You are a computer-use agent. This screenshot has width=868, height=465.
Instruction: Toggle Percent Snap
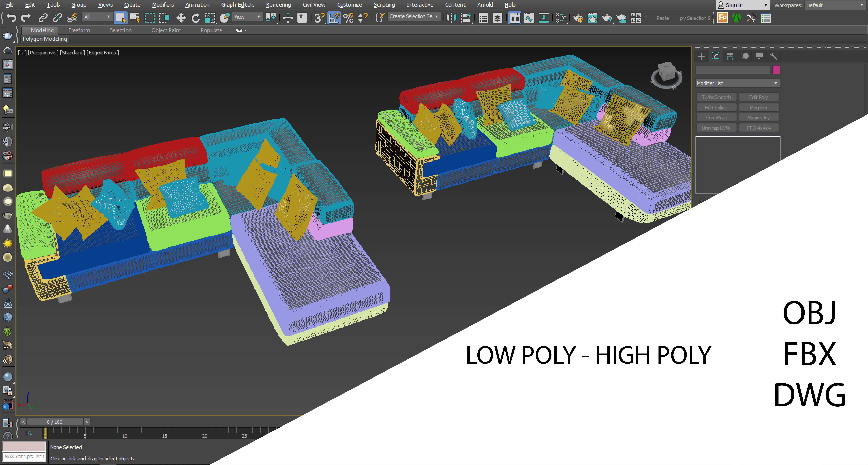click(348, 18)
